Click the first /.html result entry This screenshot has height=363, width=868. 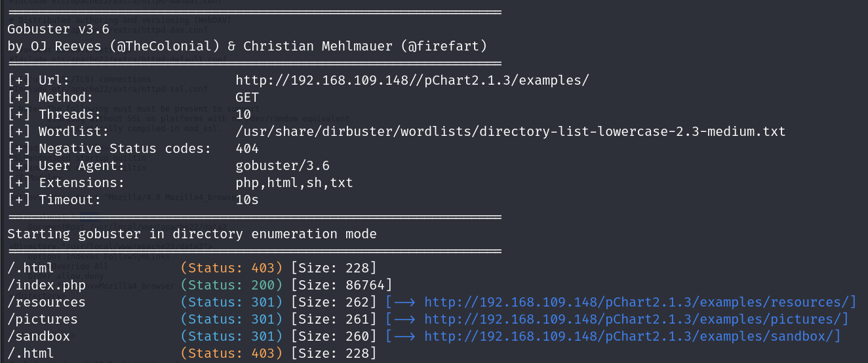(31, 268)
